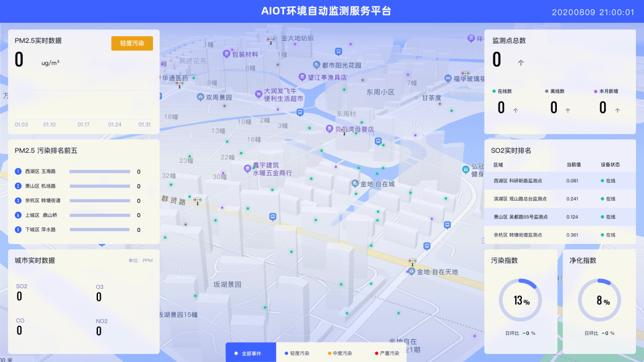
Task: Select the 中度污染 legend filter
Action: tap(340, 353)
